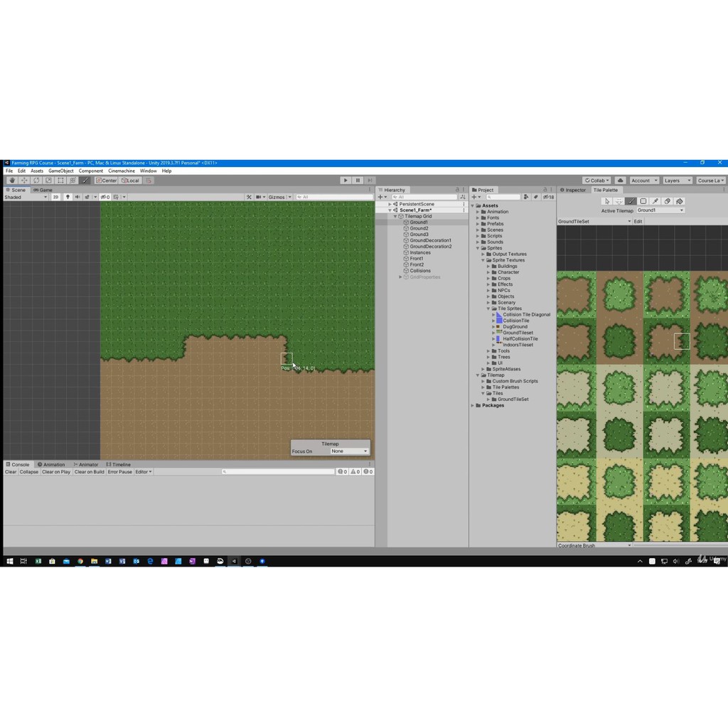
Task: Select the GroundDecoration1 tilemap in Hierarchy
Action: pyautogui.click(x=430, y=240)
